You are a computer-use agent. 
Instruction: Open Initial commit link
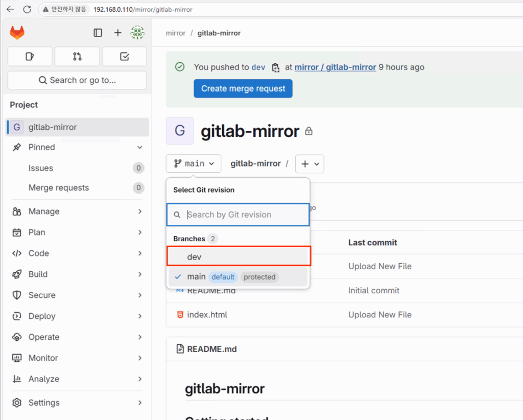[373, 291]
